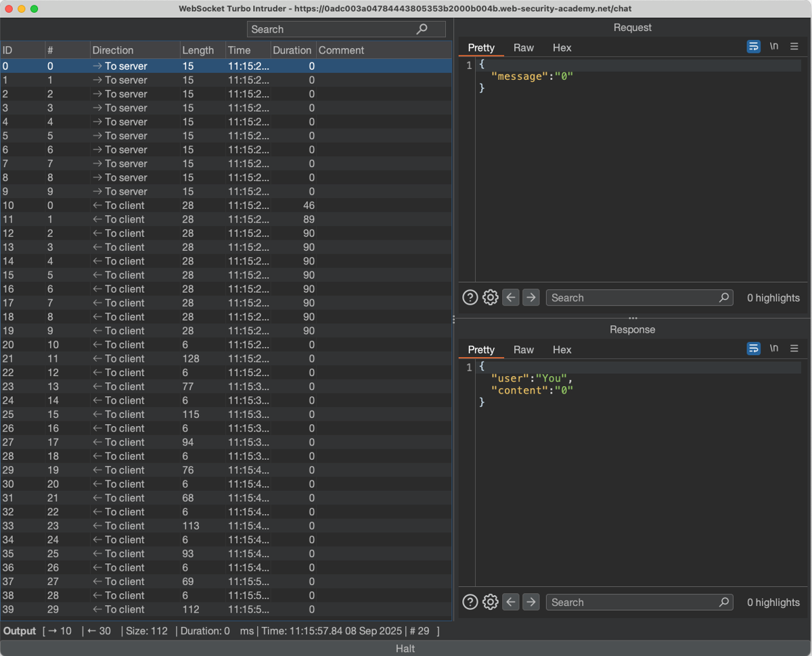Switch to the Hex tab in Response
The width and height of the screenshot is (812, 656).
tap(562, 350)
